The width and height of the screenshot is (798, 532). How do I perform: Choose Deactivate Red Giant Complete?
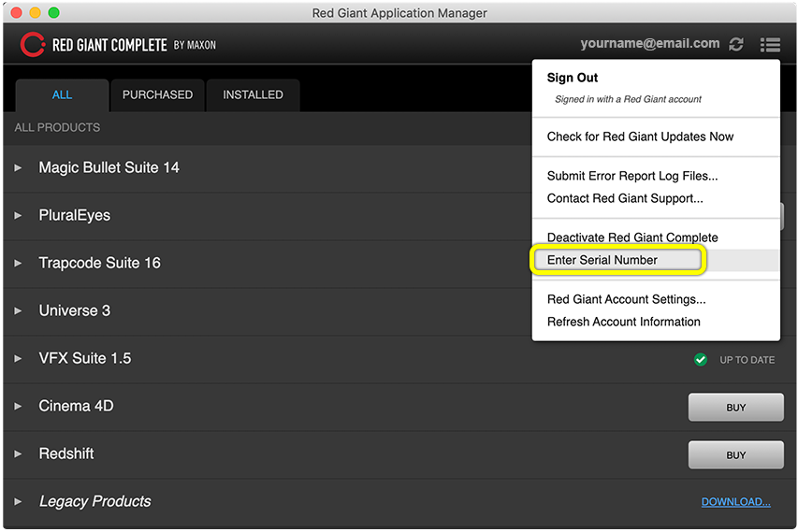pyautogui.click(x=632, y=237)
